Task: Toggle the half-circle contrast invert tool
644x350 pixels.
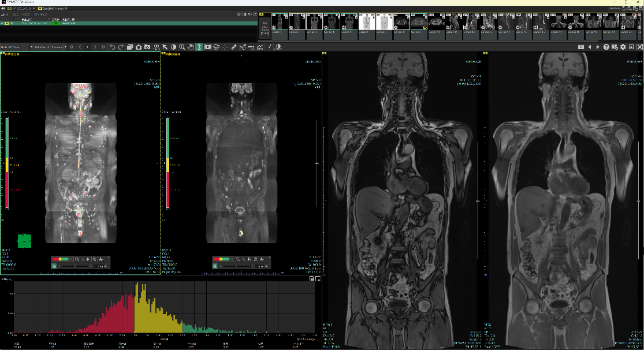Action: pos(173,47)
